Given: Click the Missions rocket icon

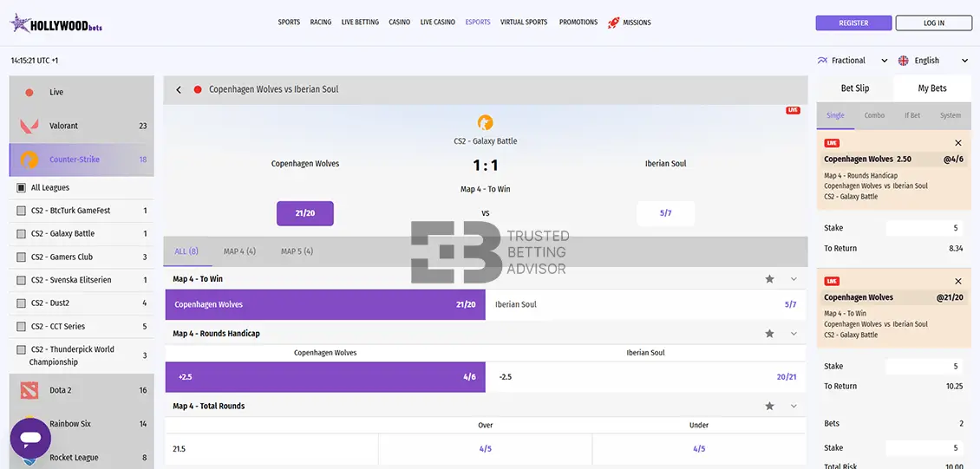Looking at the screenshot, I should (x=613, y=23).
